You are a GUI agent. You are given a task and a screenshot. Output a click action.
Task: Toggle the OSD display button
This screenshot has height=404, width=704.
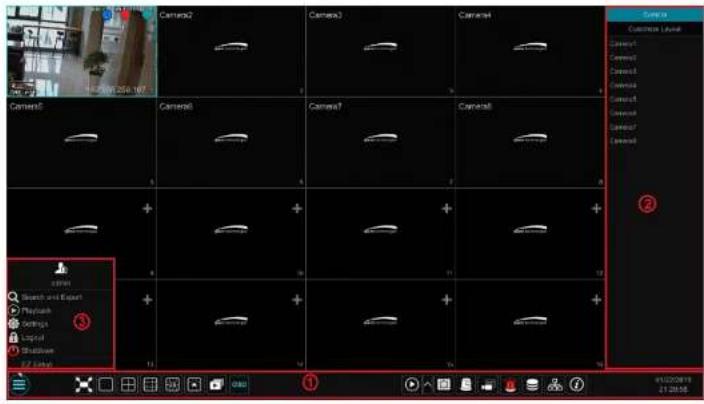(x=239, y=385)
